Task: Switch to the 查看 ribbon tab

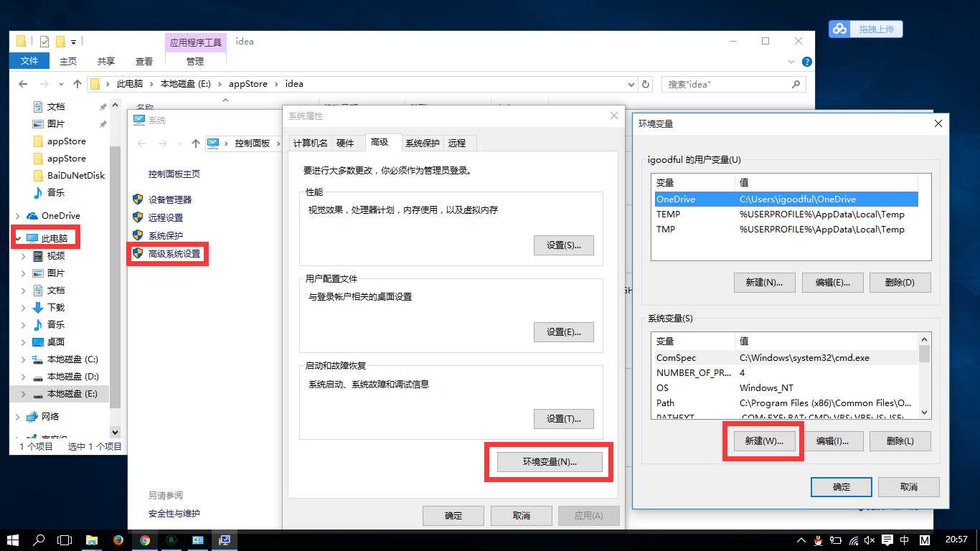Action: 144,61
